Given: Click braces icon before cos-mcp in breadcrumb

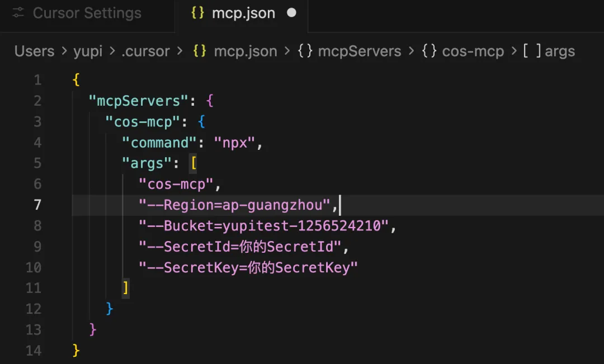Looking at the screenshot, I should pos(429,51).
